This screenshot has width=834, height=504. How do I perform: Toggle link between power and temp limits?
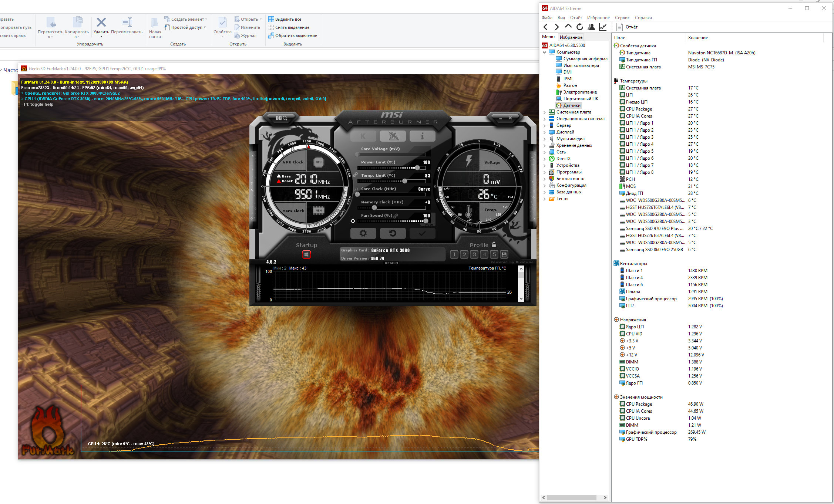[355, 175]
